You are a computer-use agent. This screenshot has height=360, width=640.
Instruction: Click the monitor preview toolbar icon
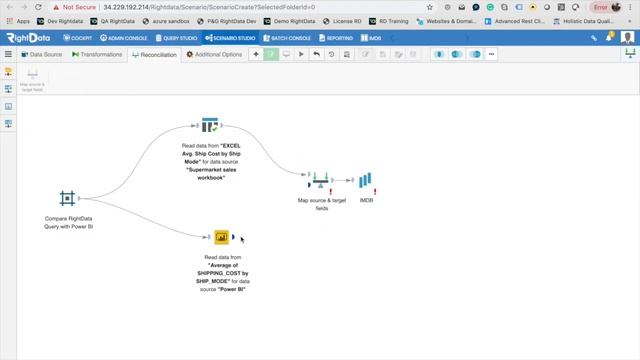point(286,54)
